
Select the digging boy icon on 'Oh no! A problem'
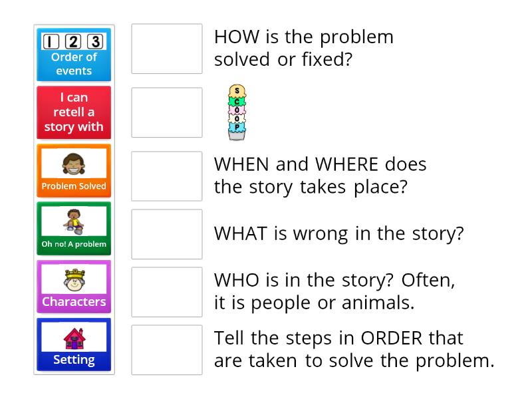[74, 222]
